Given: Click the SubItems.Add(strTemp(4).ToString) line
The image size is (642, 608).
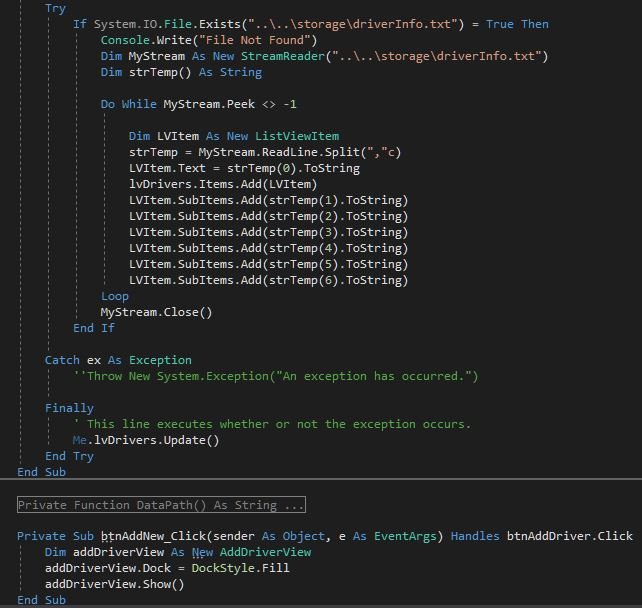Looking at the screenshot, I should pyautogui.click(x=269, y=248).
